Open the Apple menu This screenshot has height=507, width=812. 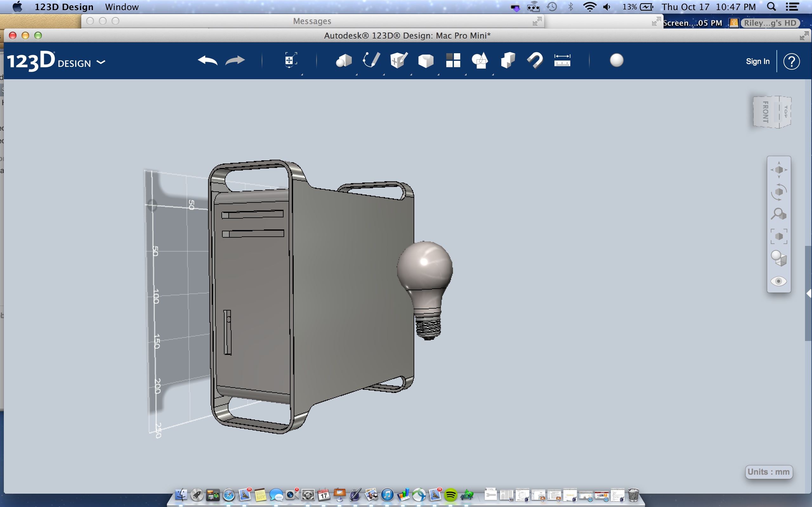coord(17,7)
